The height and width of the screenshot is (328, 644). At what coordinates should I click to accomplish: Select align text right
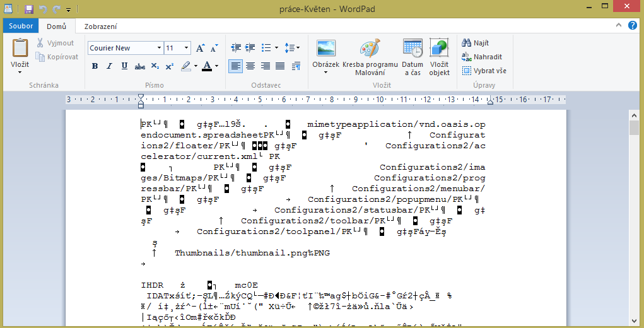coord(266,66)
